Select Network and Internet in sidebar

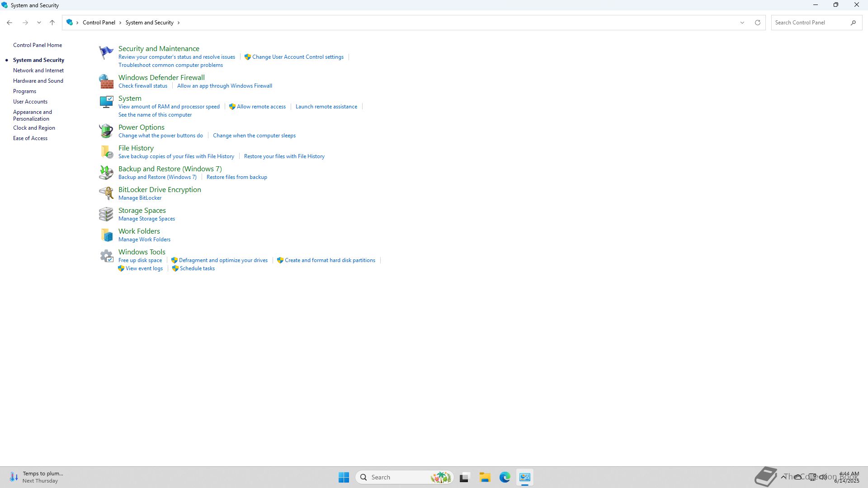pyautogui.click(x=38, y=70)
